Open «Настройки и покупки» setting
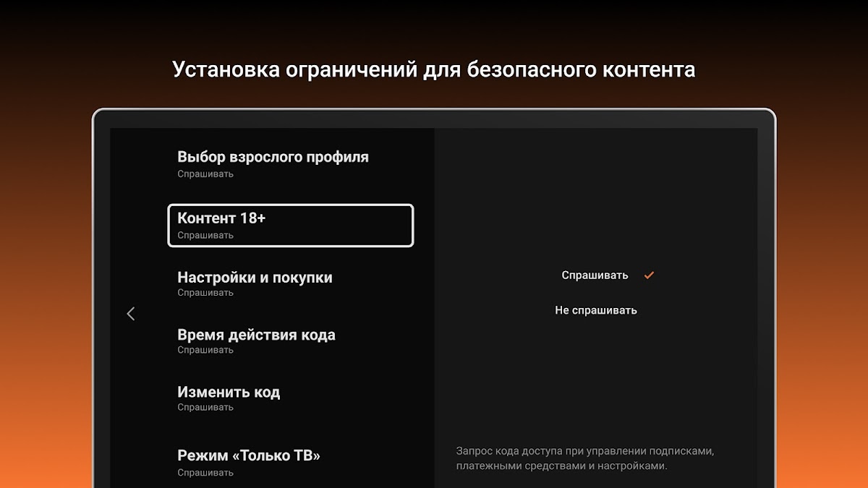Image resolution: width=868 pixels, height=488 pixels. (x=255, y=278)
